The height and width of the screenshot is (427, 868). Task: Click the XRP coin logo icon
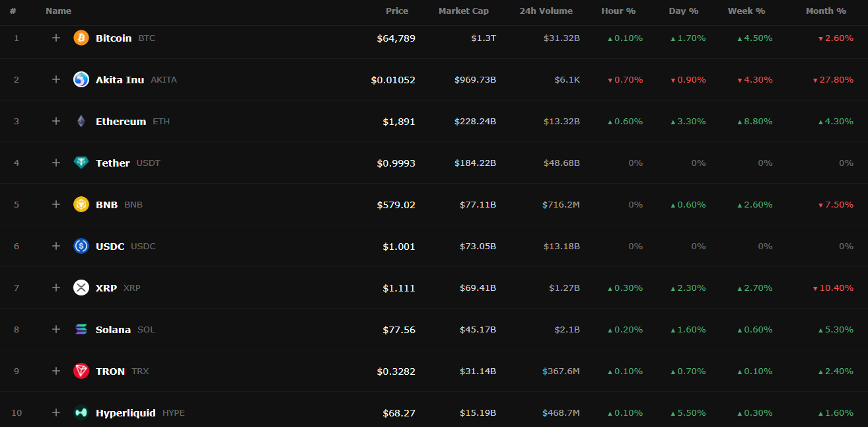pyautogui.click(x=81, y=288)
